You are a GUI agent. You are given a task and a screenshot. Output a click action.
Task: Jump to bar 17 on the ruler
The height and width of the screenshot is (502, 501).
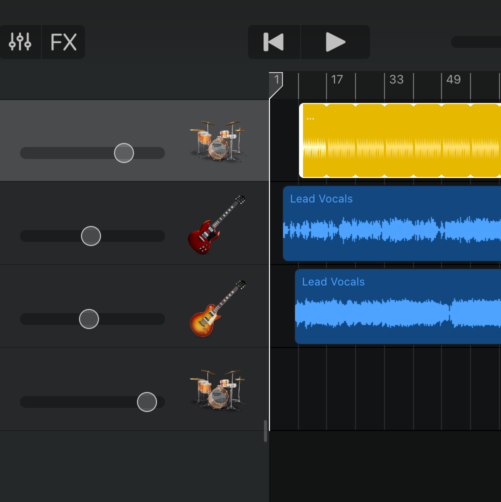tap(337, 80)
